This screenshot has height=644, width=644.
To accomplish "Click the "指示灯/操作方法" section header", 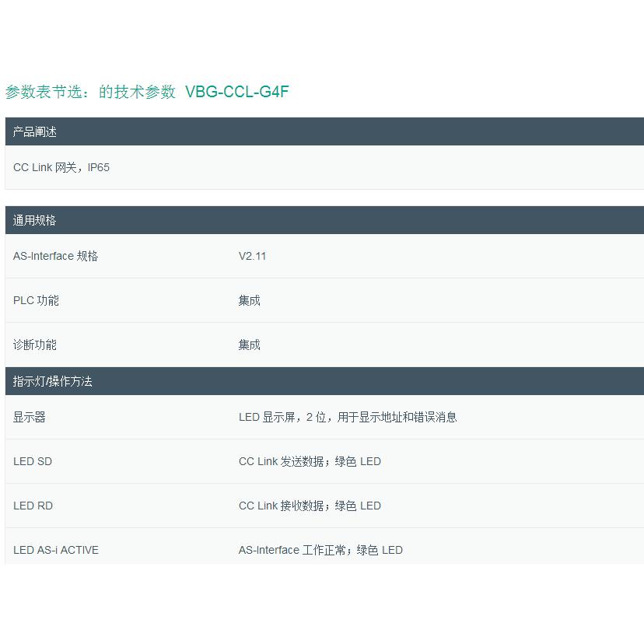I will tap(324, 381).
